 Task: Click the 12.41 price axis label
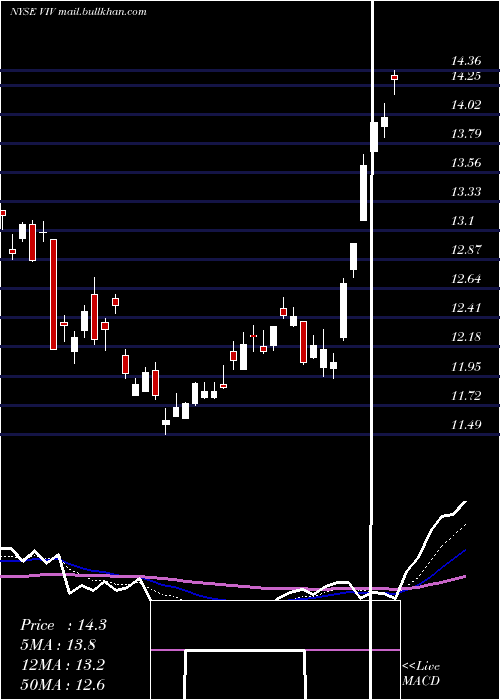(466, 308)
